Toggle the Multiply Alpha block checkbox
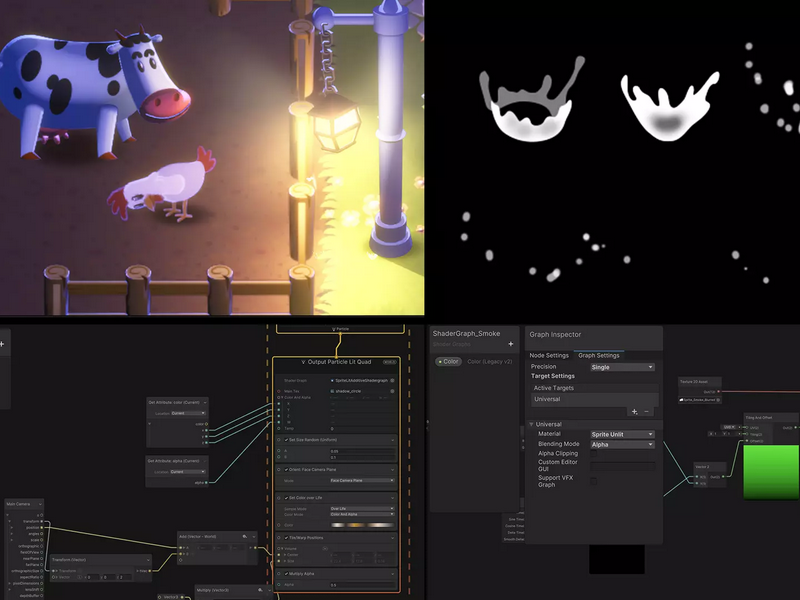The image size is (800, 600). pos(286,573)
